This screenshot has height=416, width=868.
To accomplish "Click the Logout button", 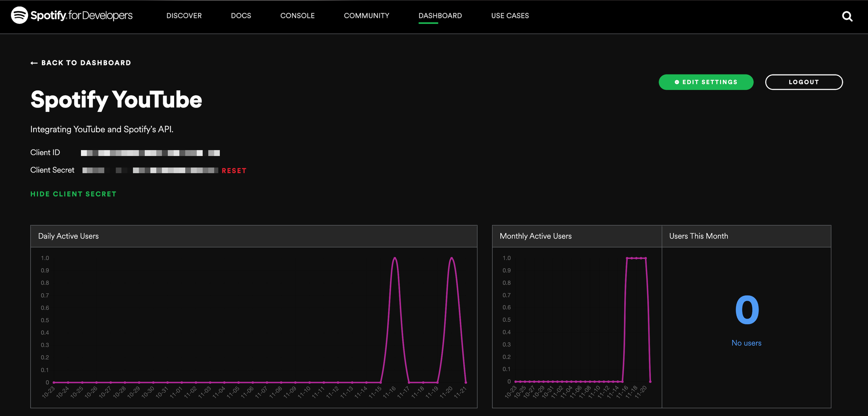I will point(804,82).
